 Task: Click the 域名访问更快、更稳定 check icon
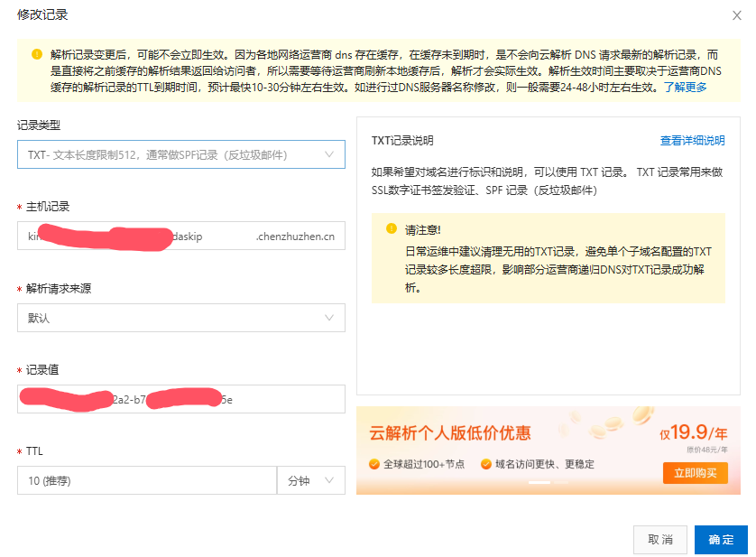[486, 464]
